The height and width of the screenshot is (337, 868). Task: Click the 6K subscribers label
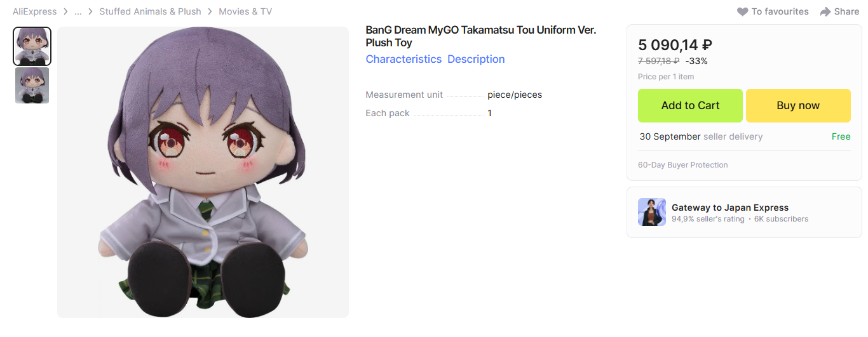(x=781, y=219)
